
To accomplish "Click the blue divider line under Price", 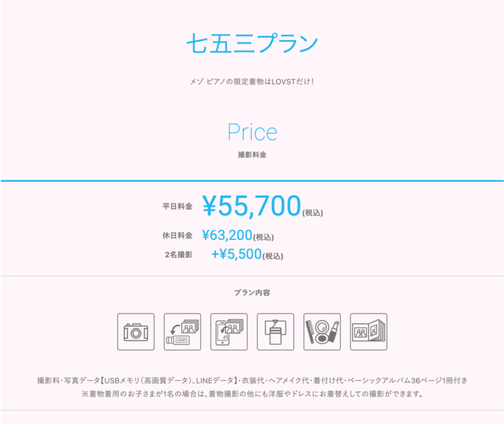I will click(x=252, y=181).
